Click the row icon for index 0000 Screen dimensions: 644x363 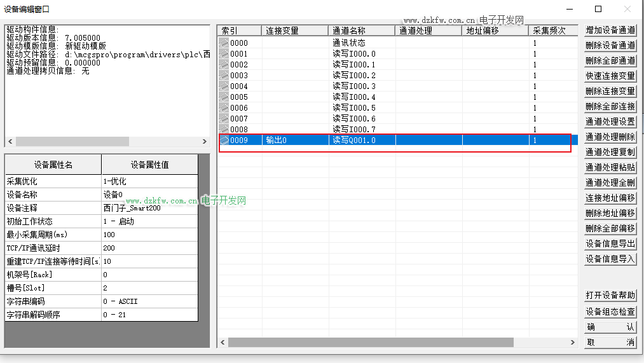point(223,43)
